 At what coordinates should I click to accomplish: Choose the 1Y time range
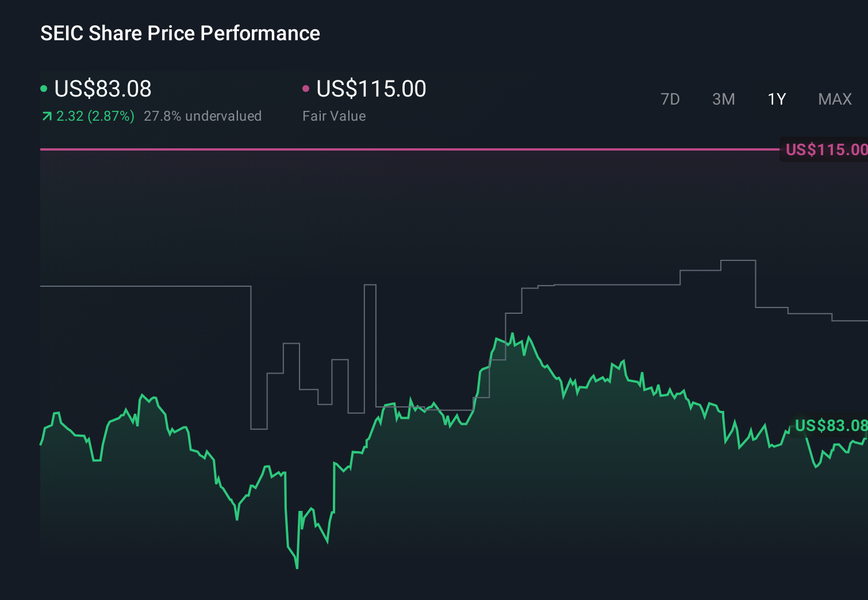(777, 99)
